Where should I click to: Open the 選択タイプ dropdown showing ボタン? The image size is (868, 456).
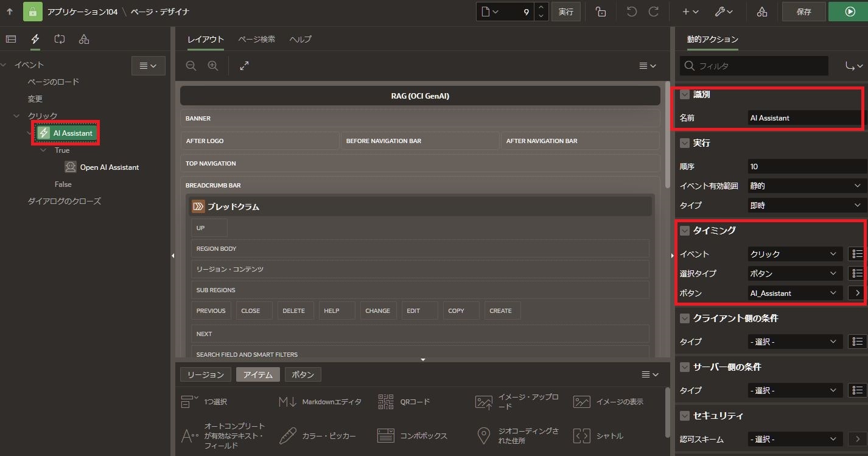(x=795, y=273)
